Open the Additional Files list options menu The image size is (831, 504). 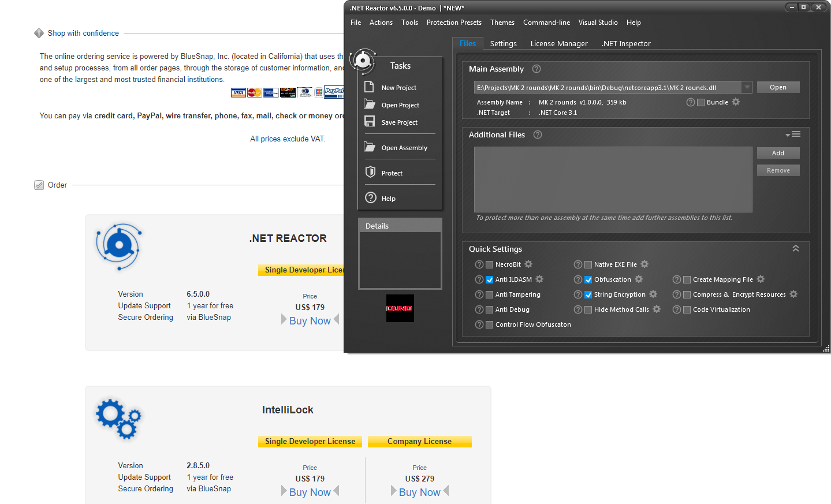(x=793, y=134)
